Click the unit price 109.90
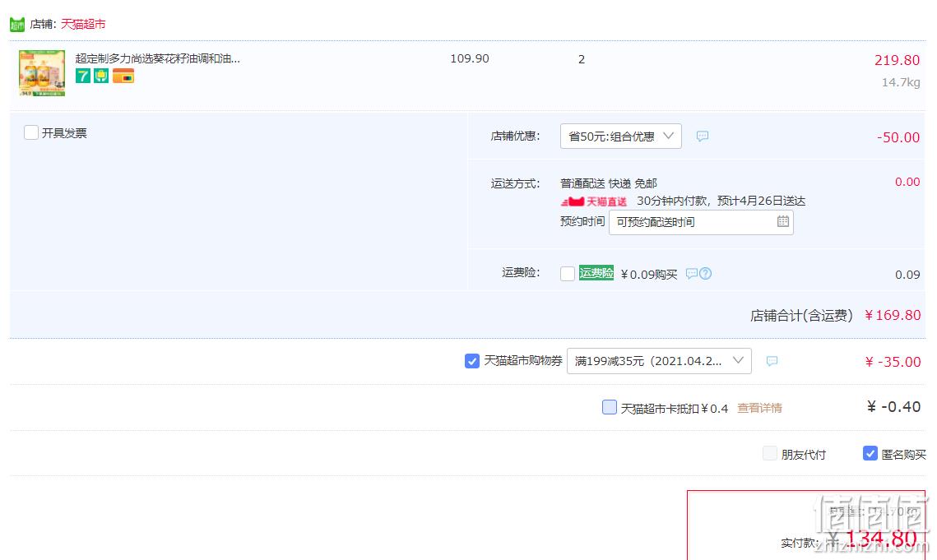Image resolution: width=937 pixels, height=560 pixels. click(470, 58)
